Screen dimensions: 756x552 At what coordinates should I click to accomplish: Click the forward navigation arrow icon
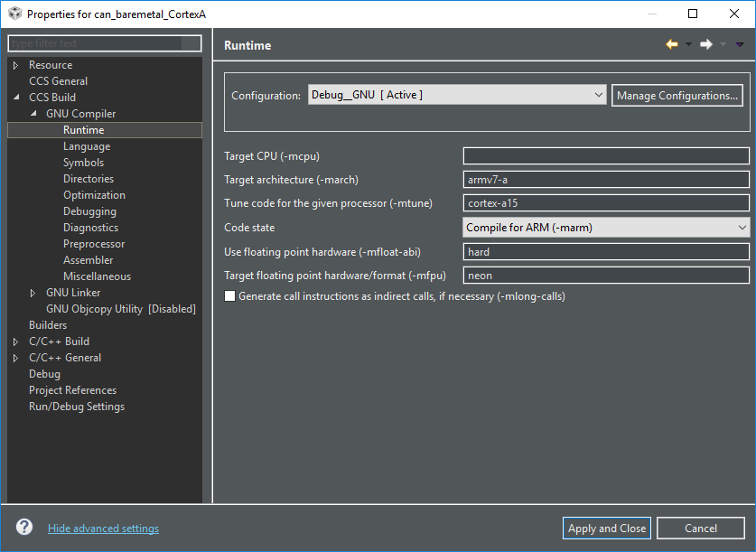point(706,44)
